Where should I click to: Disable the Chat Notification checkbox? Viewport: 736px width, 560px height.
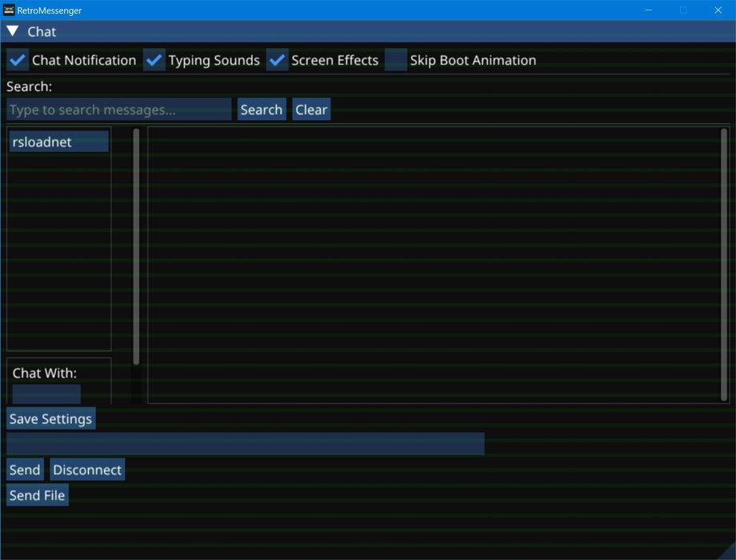[18, 60]
